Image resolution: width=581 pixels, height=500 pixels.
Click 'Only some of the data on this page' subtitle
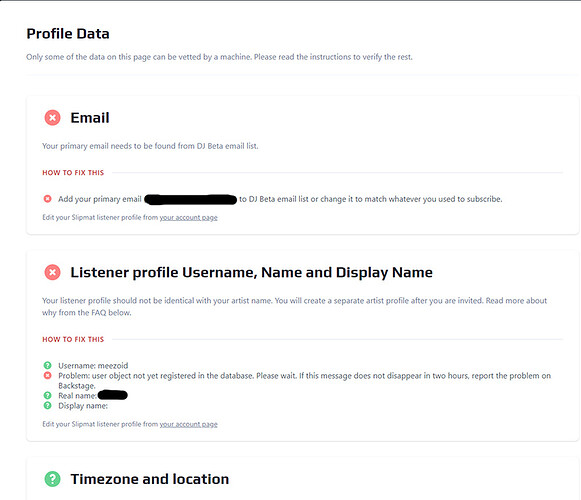219,57
